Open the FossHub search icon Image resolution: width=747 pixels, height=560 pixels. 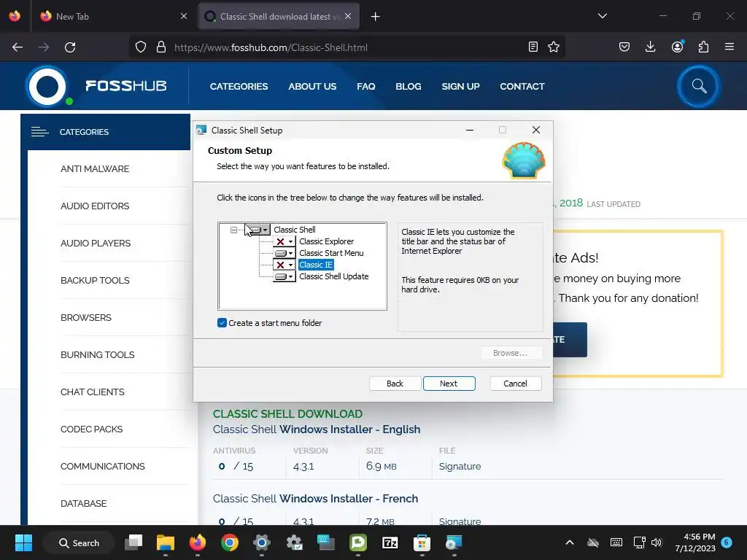click(x=699, y=86)
